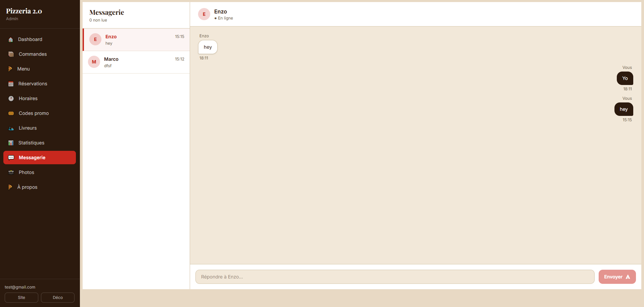The height and width of the screenshot is (307, 644).
Task: Click the À propos pizza icon
Action: click(10, 187)
